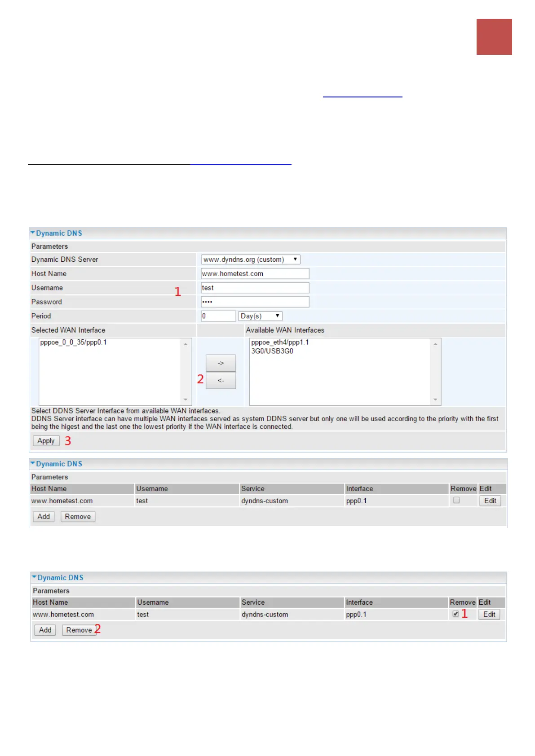Click dyndns-custom in the row with checked Remove box
This screenshot has width=535, height=756.
click(265, 614)
